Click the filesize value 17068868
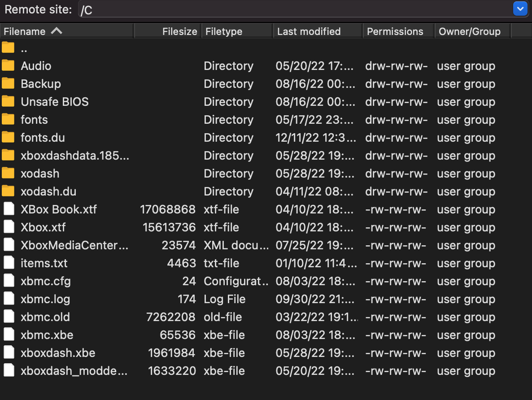The image size is (532, 400). tap(168, 209)
